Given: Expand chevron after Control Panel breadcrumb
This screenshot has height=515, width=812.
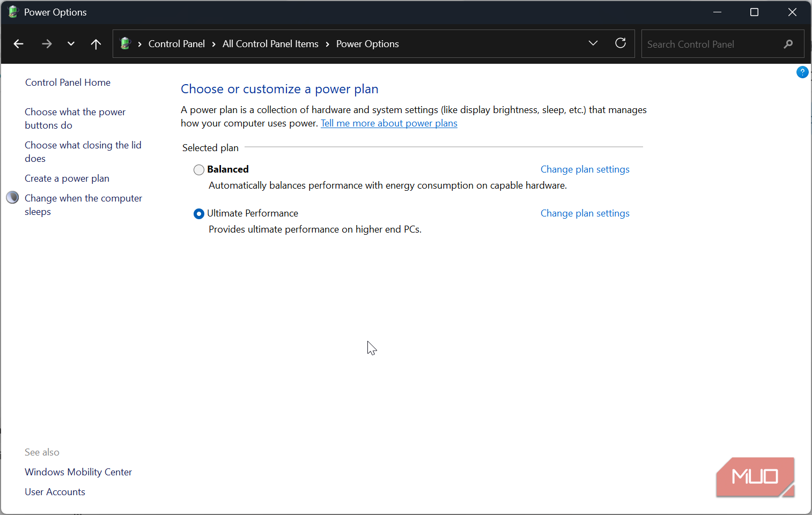Looking at the screenshot, I should pyautogui.click(x=213, y=44).
